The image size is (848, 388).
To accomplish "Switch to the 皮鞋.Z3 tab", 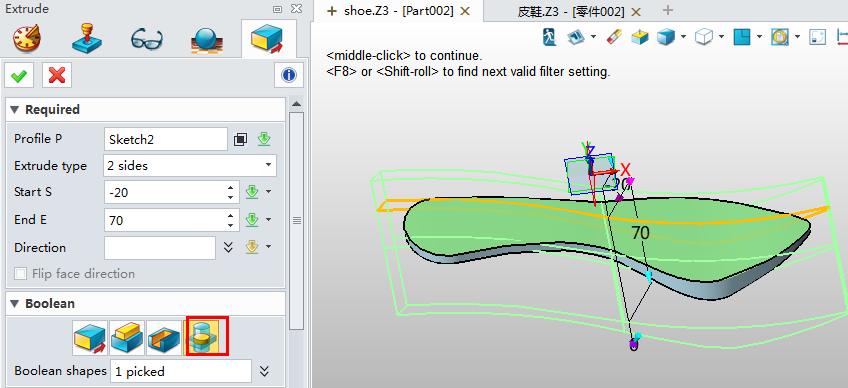I will (578, 11).
